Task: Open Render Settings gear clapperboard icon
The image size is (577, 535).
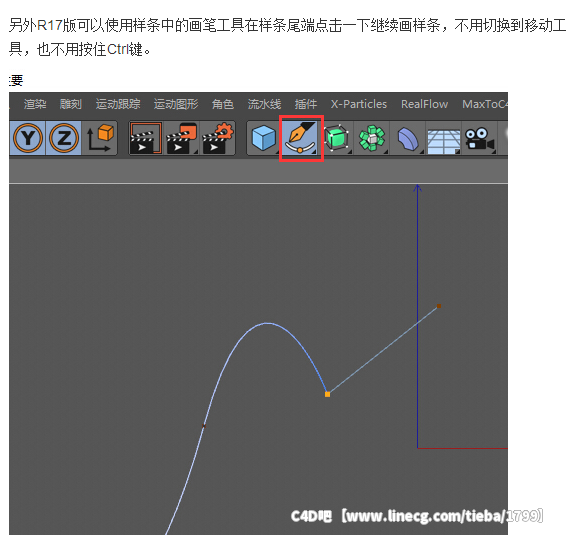Action: [x=217, y=138]
